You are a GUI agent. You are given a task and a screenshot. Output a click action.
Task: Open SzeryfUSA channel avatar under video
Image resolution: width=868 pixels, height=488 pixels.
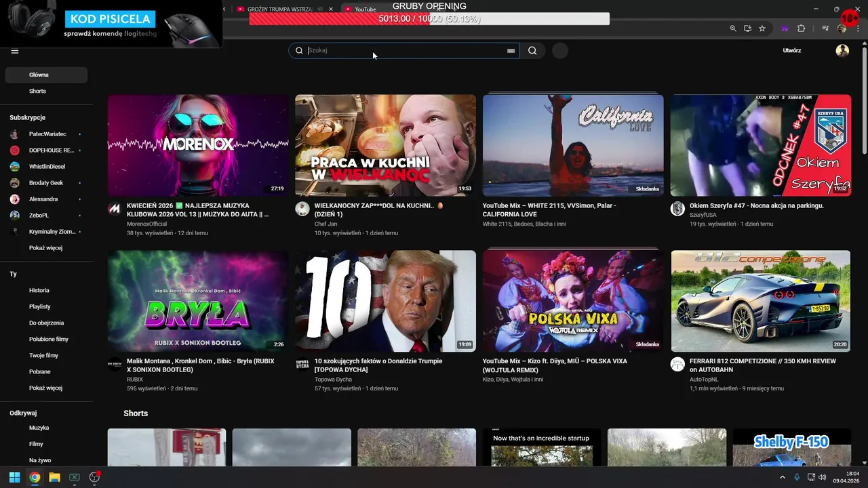[677, 209]
